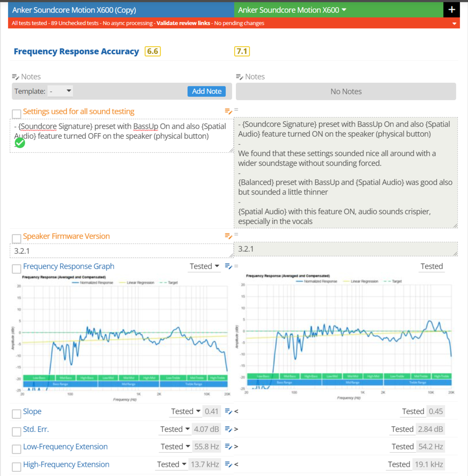
Task: Check the Settings used for all sound testing box
Action: 16,114
